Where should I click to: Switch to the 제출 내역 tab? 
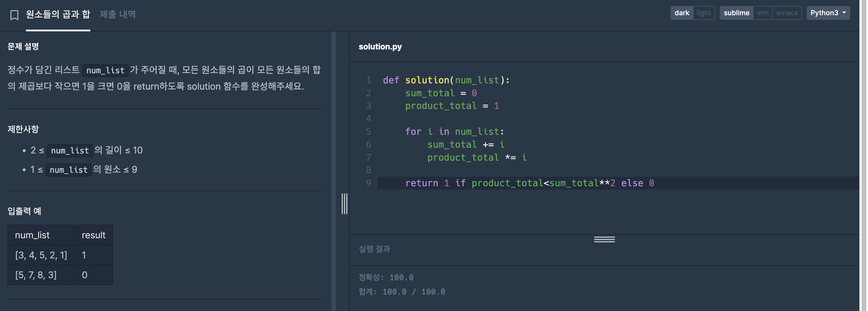pyautogui.click(x=117, y=14)
